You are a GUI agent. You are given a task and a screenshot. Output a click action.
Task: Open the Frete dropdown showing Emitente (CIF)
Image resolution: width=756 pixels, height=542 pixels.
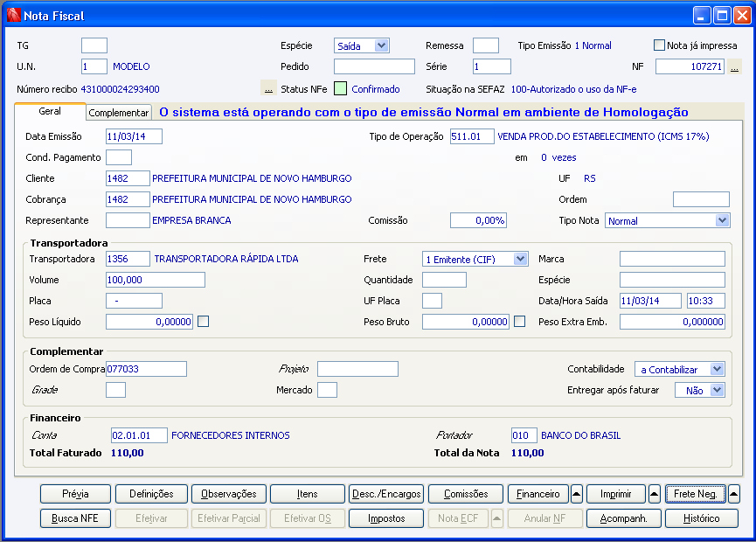pyautogui.click(x=521, y=259)
